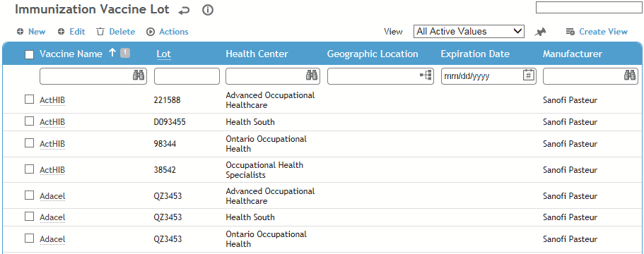Select the lot value 38542
The height and width of the screenshot is (254, 644).
click(x=165, y=170)
